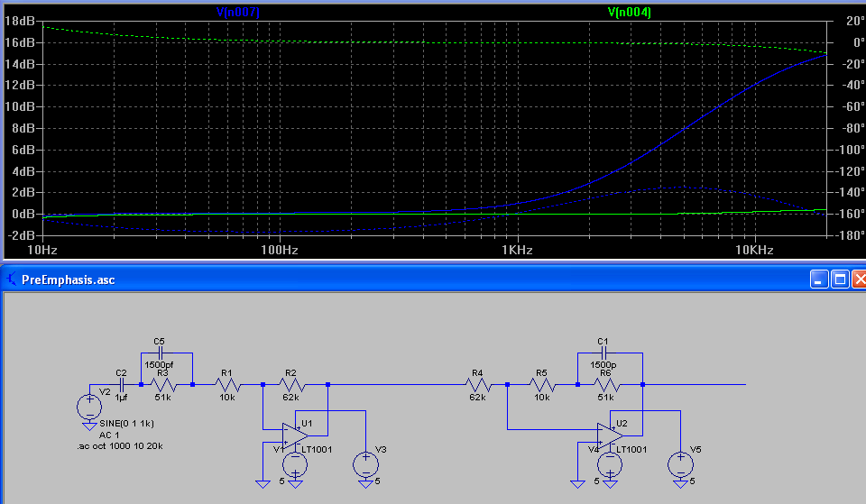This screenshot has width=866, height=504.
Task: Click the 100Hz frequency axis label
Action: pos(280,250)
